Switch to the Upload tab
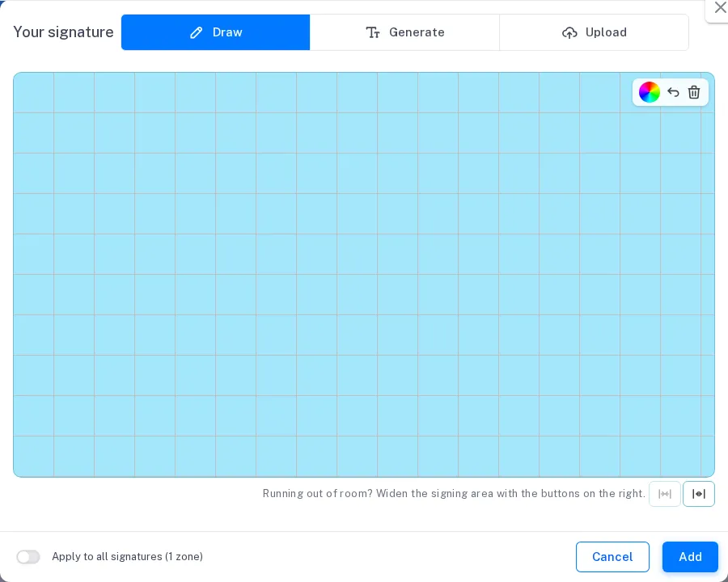 pyautogui.click(x=594, y=32)
